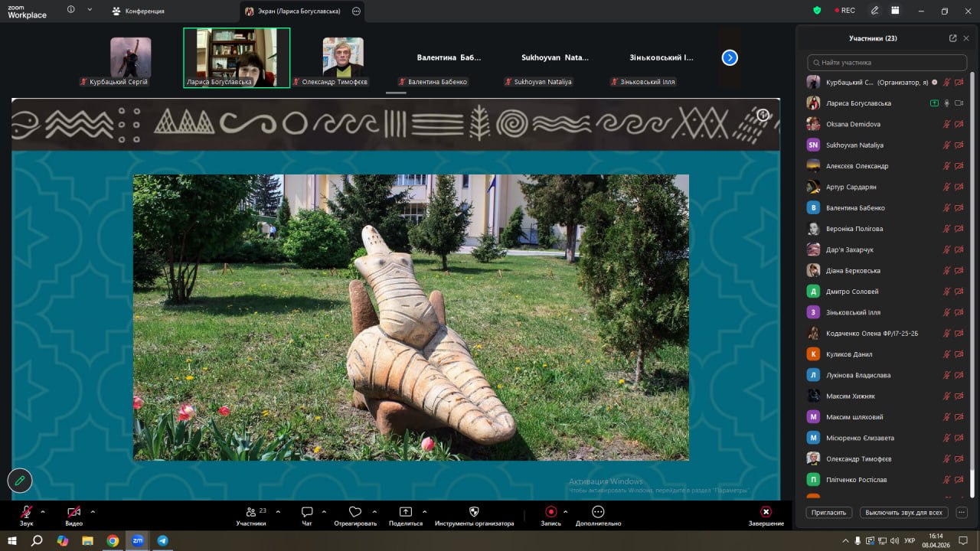980x551 pixels.
Task: Turn on camera with Видео button
Action: click(x=73, y=512)
